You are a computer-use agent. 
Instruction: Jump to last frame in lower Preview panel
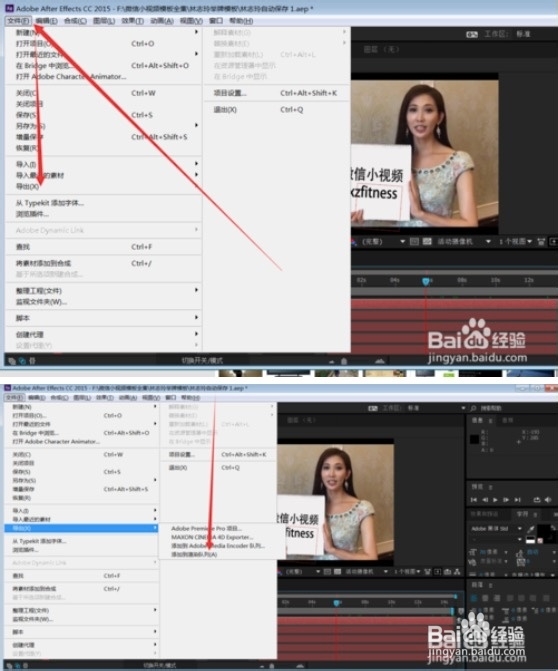pyautogui.click(x=517, y=500)
